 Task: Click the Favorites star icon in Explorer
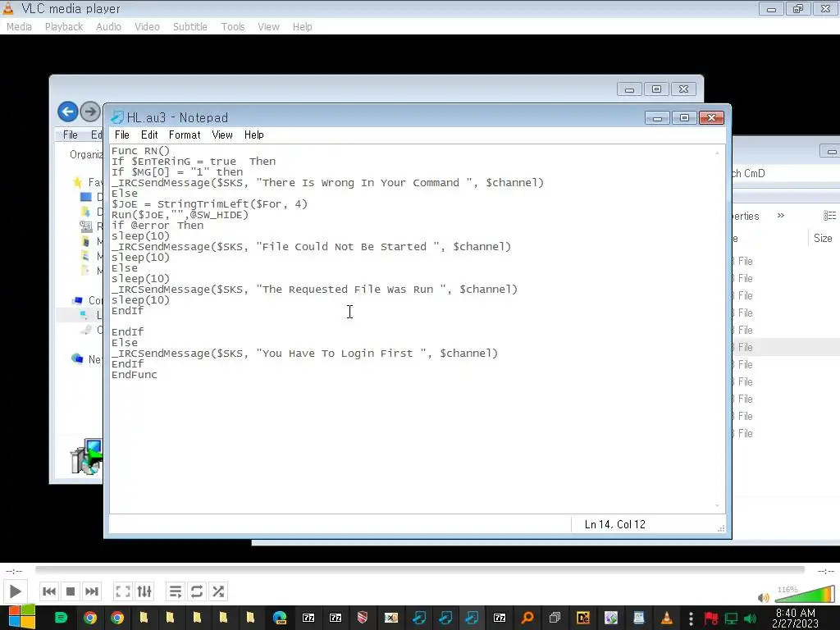coord(77,182)
